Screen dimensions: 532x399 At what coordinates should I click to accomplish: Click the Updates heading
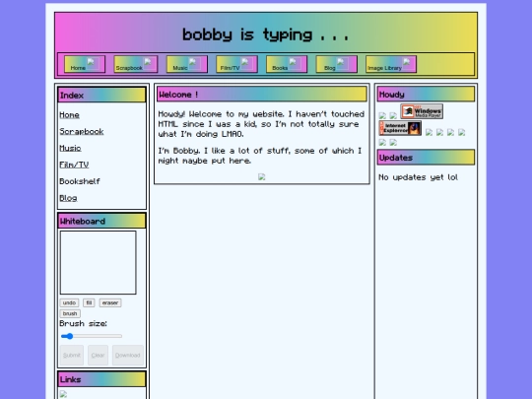click(x=426, y=158)
